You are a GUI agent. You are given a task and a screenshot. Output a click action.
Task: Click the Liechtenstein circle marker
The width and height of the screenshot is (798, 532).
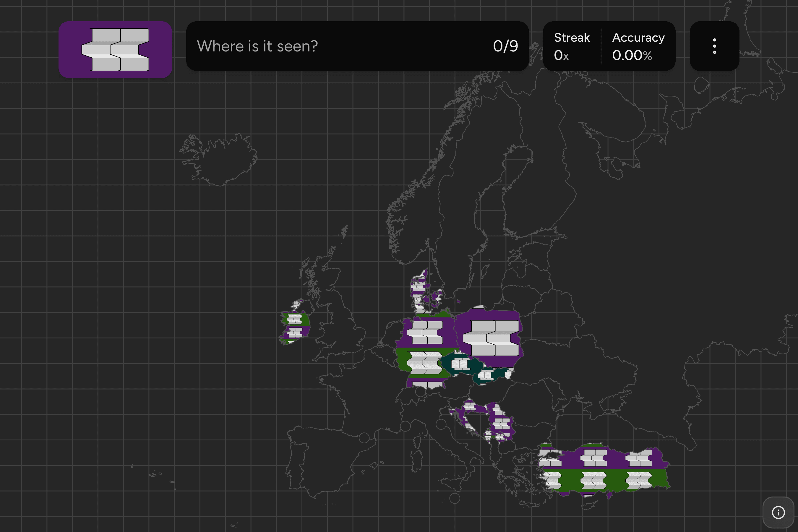click(420, 392)
